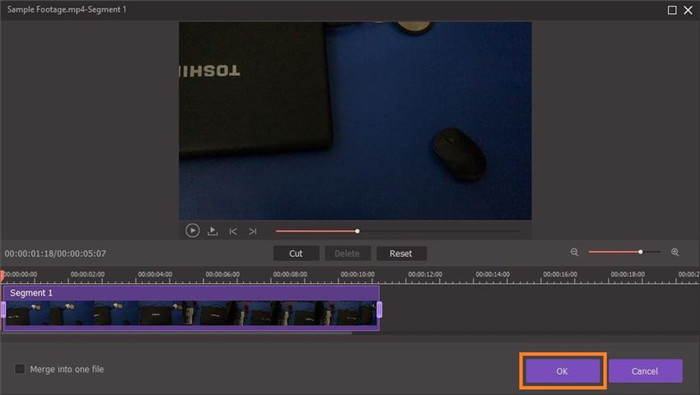The image size is (700, 395).
Task: Maximize the trim window
Action: click(672, 10)
